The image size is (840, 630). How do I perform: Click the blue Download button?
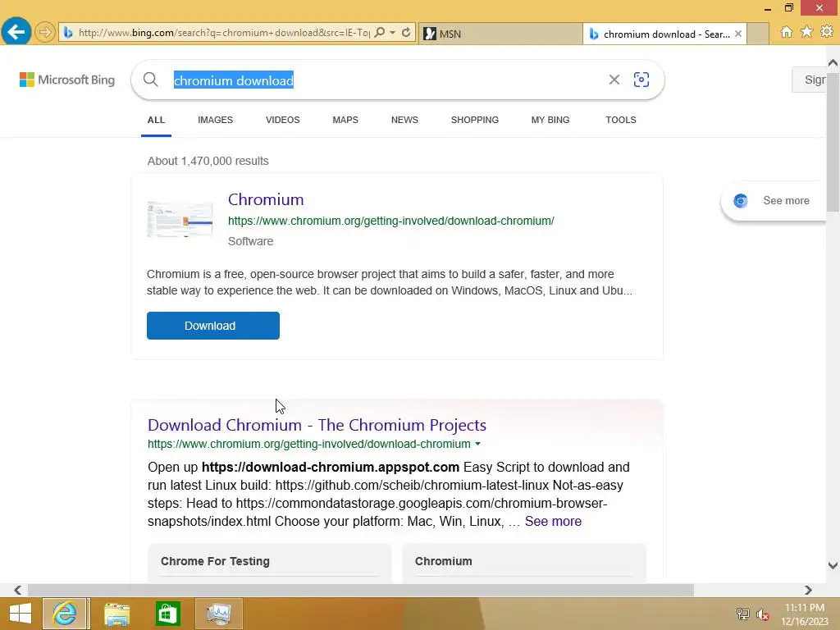[213, 326]
